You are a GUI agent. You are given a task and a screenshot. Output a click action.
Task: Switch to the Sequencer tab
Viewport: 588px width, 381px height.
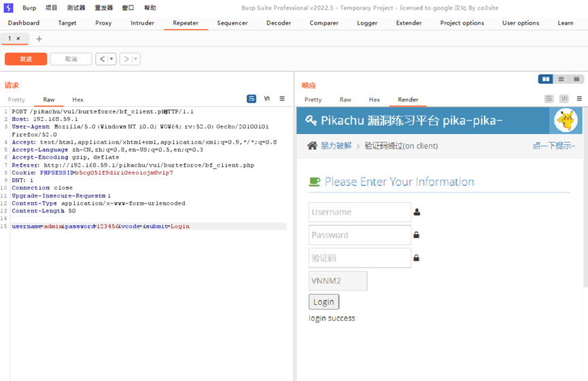pyautogui.click(x=232, y=23)
